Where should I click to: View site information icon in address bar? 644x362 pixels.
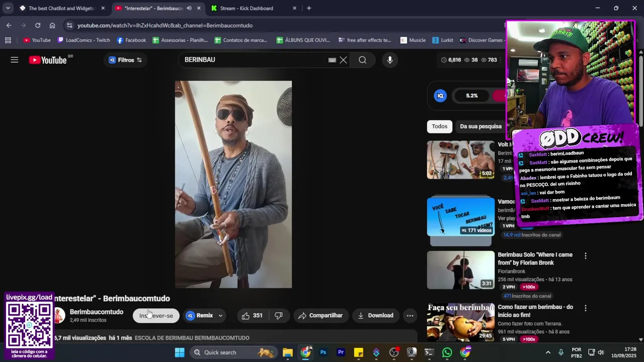[x=69, y=25]
